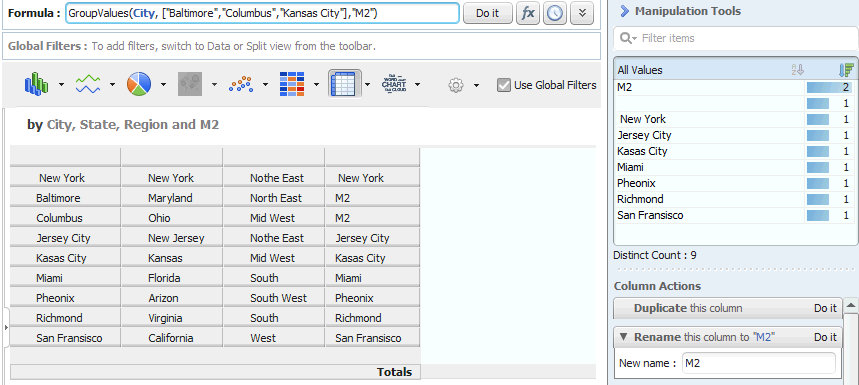Select Pheonix in the All Values list
This screenshot has height=385, width=859.
point(735,183)
